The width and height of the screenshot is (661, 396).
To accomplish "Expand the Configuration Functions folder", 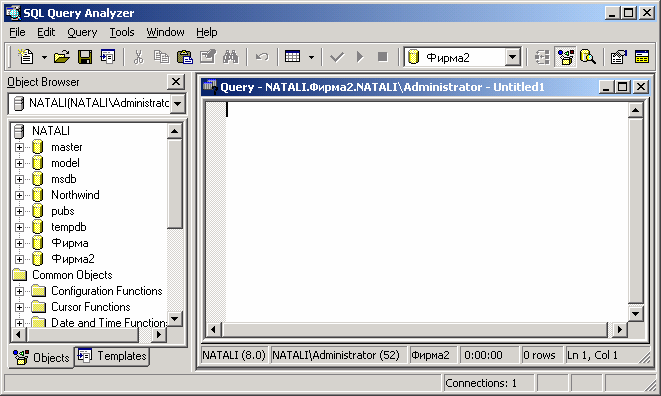I will click(x=19, y=291).
